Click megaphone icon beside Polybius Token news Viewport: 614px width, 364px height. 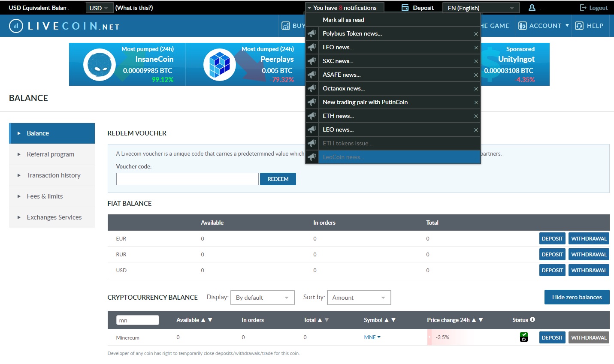(312, 33)
